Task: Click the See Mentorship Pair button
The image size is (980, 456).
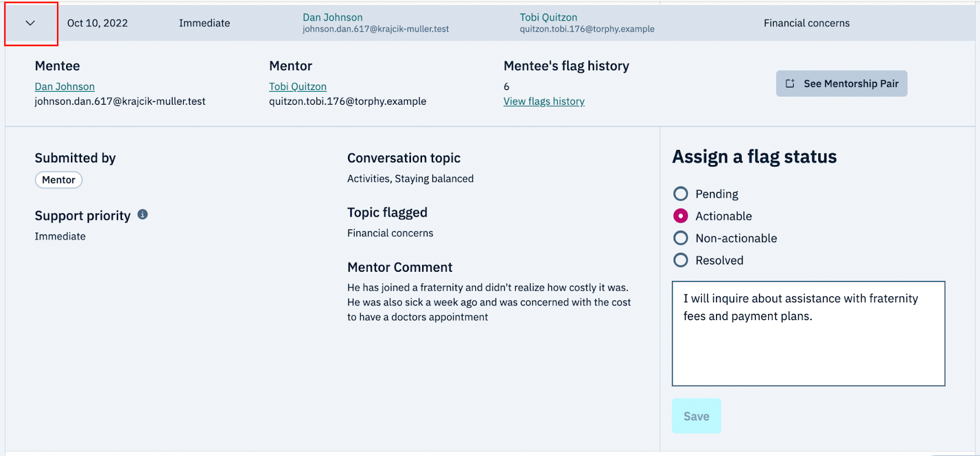Action: click(842, 84)
